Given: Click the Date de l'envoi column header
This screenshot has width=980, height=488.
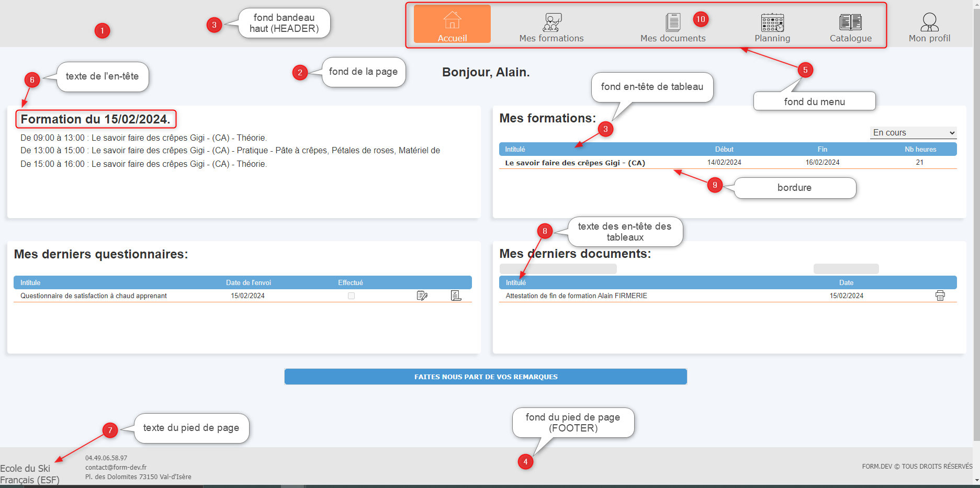Looking at the screenshot, I should click(x=248, y=282).
